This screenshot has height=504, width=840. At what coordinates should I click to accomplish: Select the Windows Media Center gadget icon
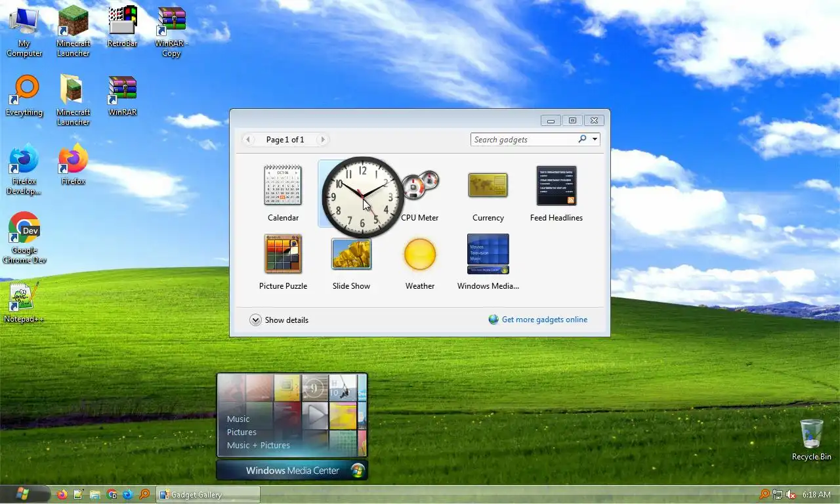[488, 254]
